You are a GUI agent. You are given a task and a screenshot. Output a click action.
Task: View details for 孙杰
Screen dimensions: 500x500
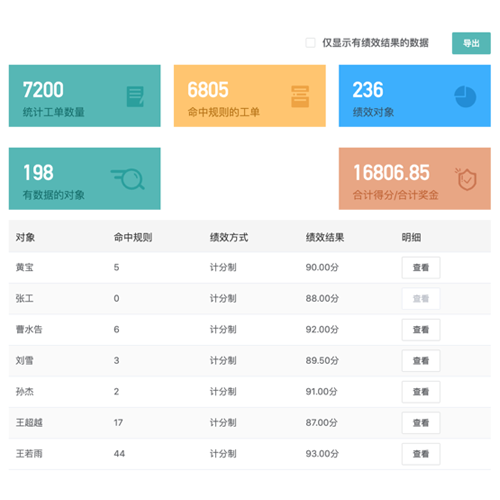(x=421, y=392)
